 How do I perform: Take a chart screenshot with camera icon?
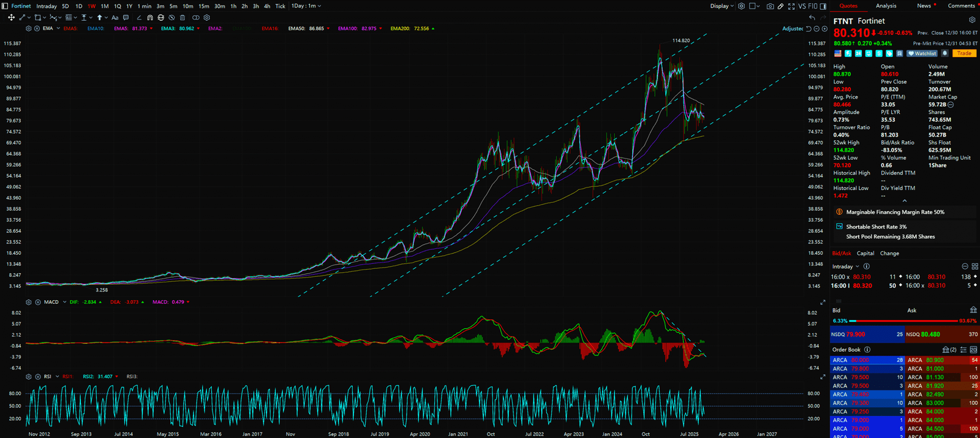(x=771, y=6)
